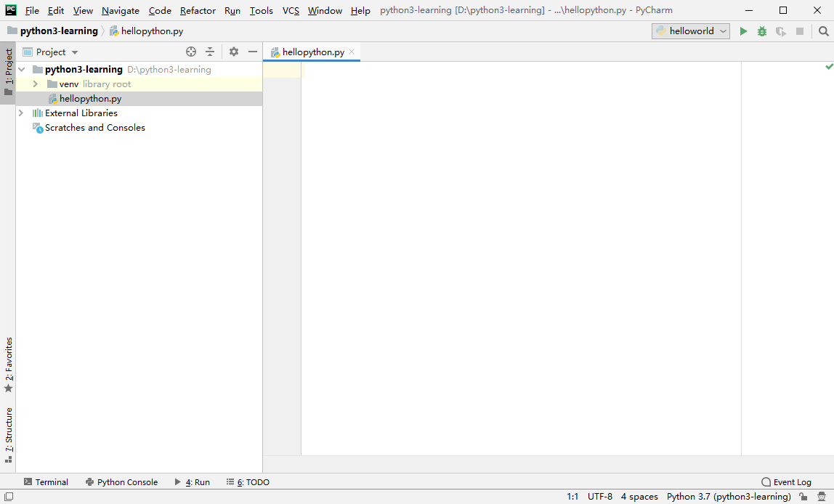Click the inspector hector icon in status bar
The height and width of the screenshot is (504, 834).
point(821,497)
